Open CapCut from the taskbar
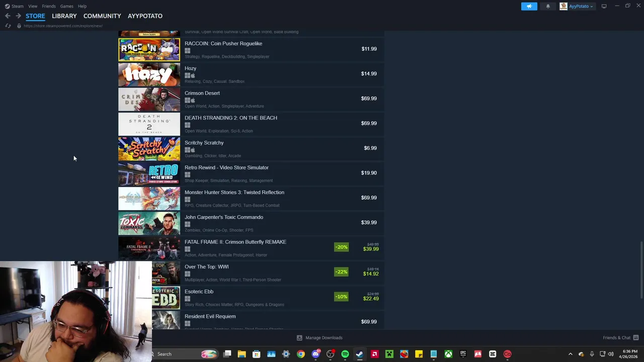Image resolution: width=644 pixels, height=362 pixels. point(493,354)
